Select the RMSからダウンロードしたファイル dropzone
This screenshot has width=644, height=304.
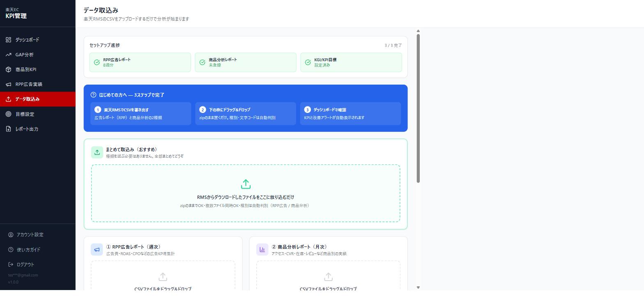[x=246, y=193]
